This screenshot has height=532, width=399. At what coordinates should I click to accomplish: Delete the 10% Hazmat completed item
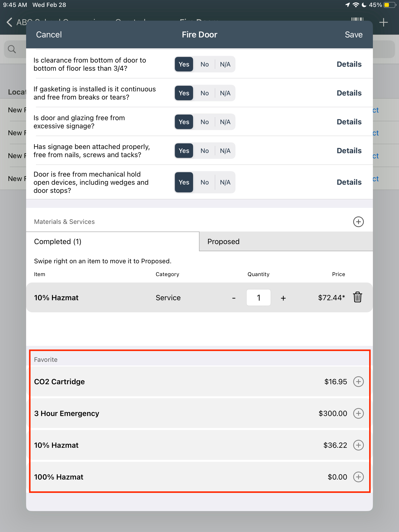pyautogui.click(x=357, y=297)
